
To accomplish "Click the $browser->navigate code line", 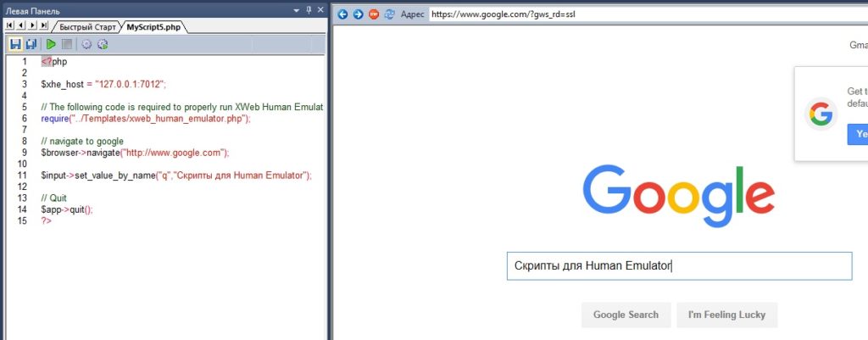I will [135, 153].
